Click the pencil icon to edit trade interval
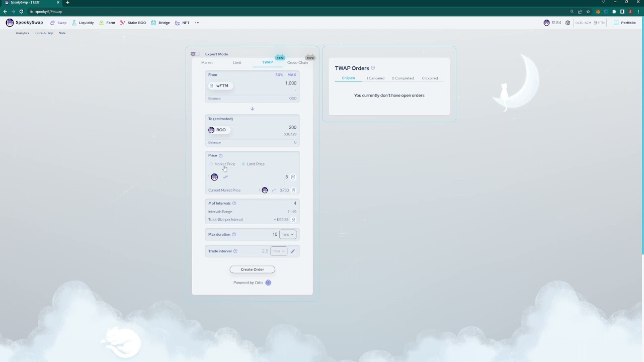644x362 pixels. [293, 251]
